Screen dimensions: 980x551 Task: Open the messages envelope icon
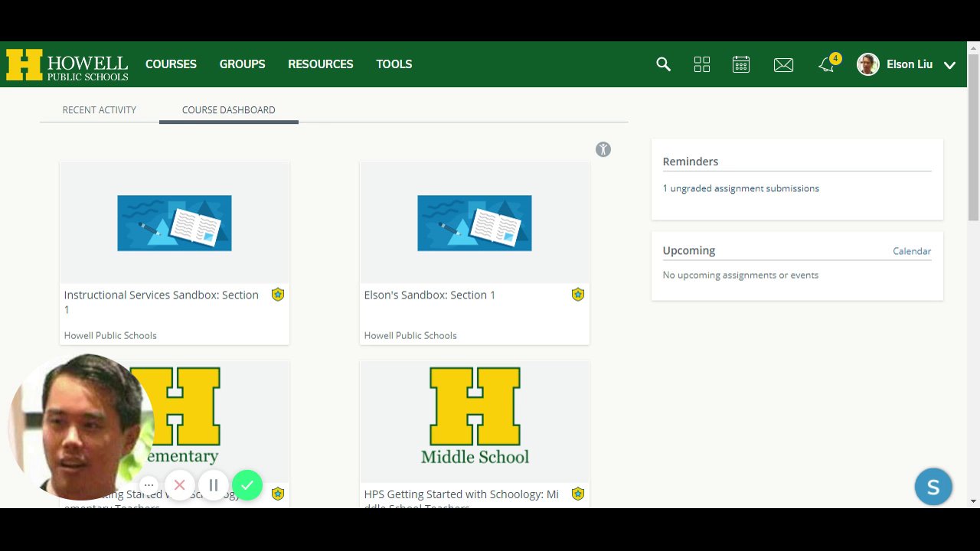[783, 65]
